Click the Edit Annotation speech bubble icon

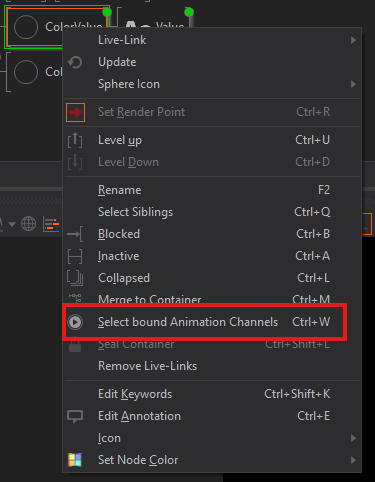(x=75, y=416)
